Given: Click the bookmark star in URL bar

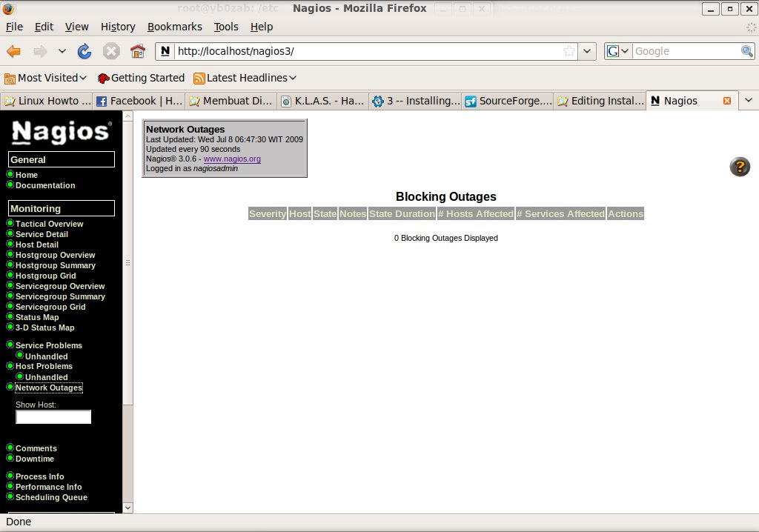Looking at the screenshot, I should pyautogui.click(x=569, y=51).
